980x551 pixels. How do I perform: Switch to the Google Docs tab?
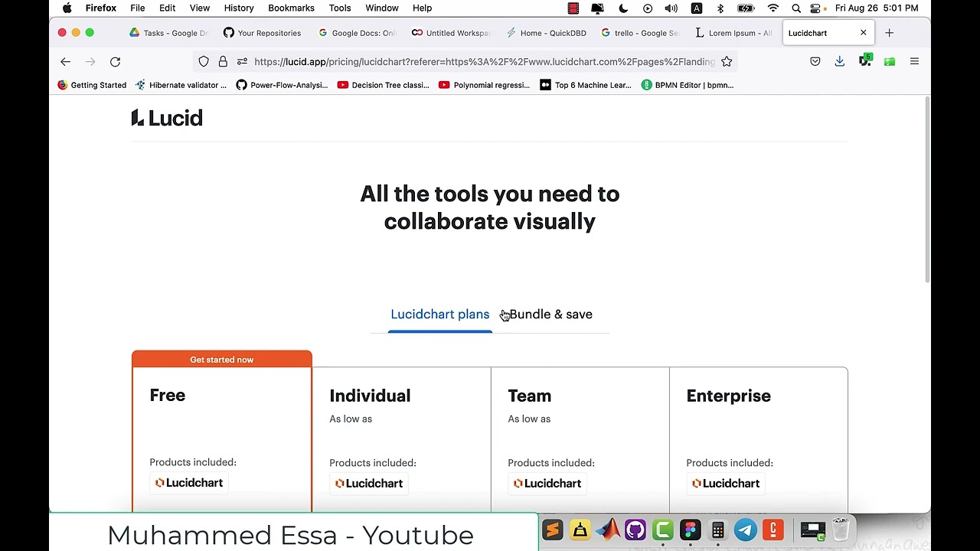[357, 33]
